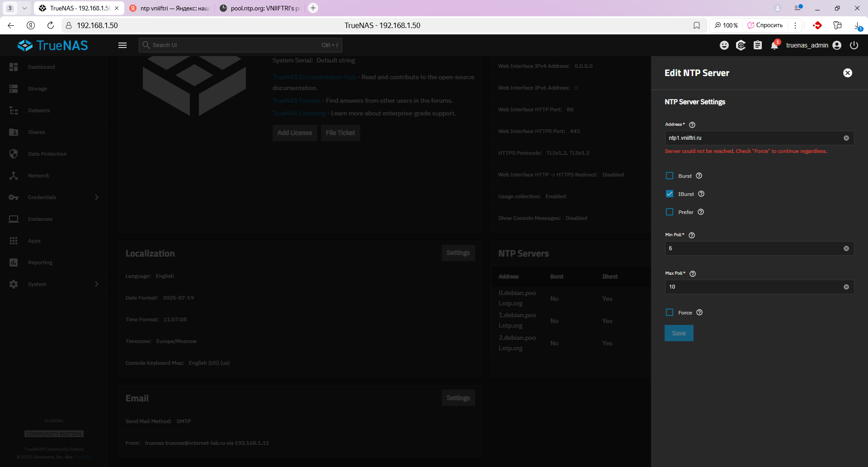
Task: Focus the Search UI box
Action: point(241,45)
